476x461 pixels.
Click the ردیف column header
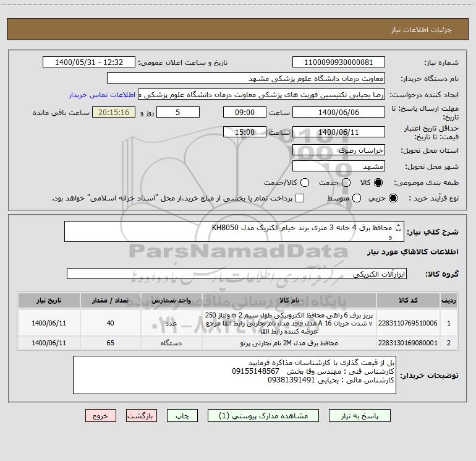point(449,301)
